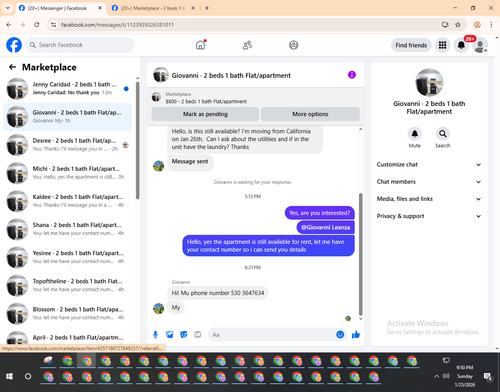This screenshot has width=500, height=392.
Task: Open a new browser tab
Action: click(207, 8)
